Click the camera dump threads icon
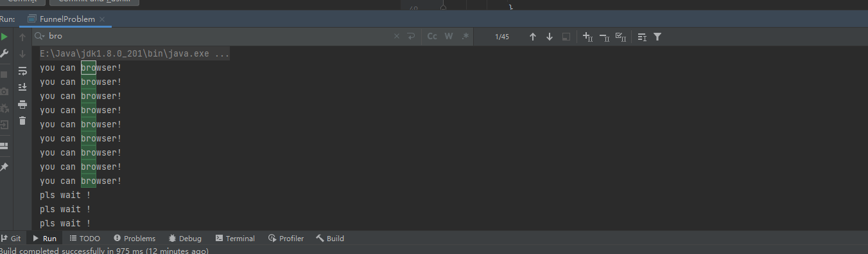Image resolution: width=868 pixels, height=254 pixels. click(4, 91)
